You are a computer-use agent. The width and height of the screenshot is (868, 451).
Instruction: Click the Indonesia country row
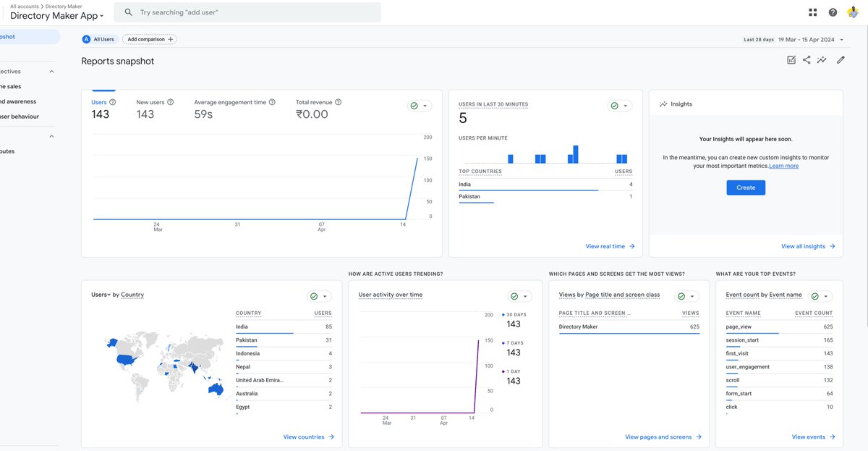284,354
